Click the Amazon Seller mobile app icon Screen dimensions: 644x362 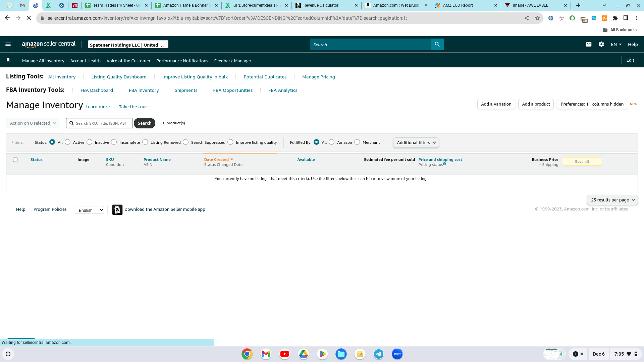tap(117, 210)
